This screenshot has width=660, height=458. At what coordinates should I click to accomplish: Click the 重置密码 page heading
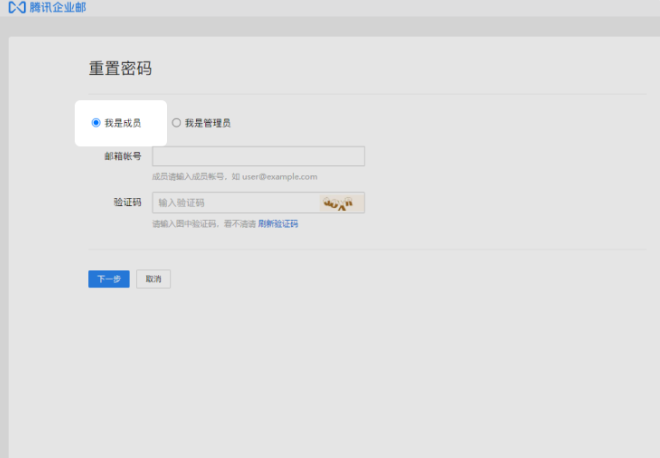tap(120, 69)
